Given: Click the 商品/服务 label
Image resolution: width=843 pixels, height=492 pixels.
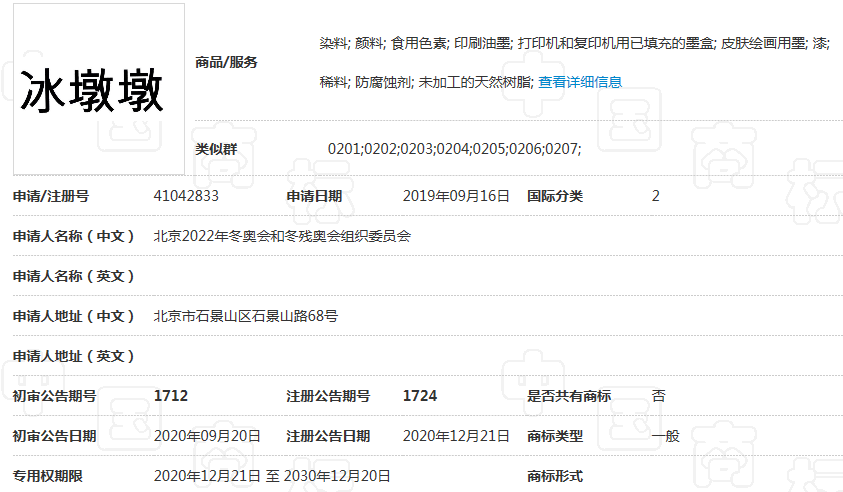Looking at the screenshot, I should pos(226,62).
